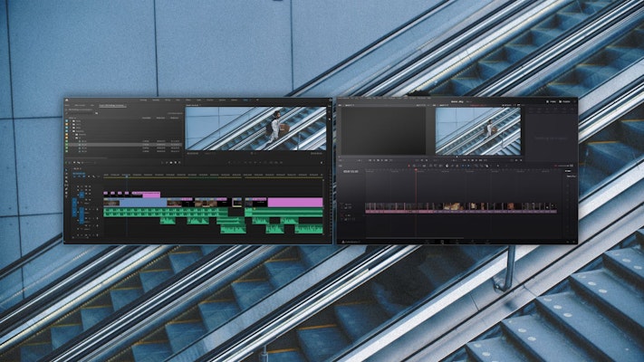644x362 pixels.
Task: Open the Edit page icon in DaVinci Resolve
Action: tap(443, 241)
